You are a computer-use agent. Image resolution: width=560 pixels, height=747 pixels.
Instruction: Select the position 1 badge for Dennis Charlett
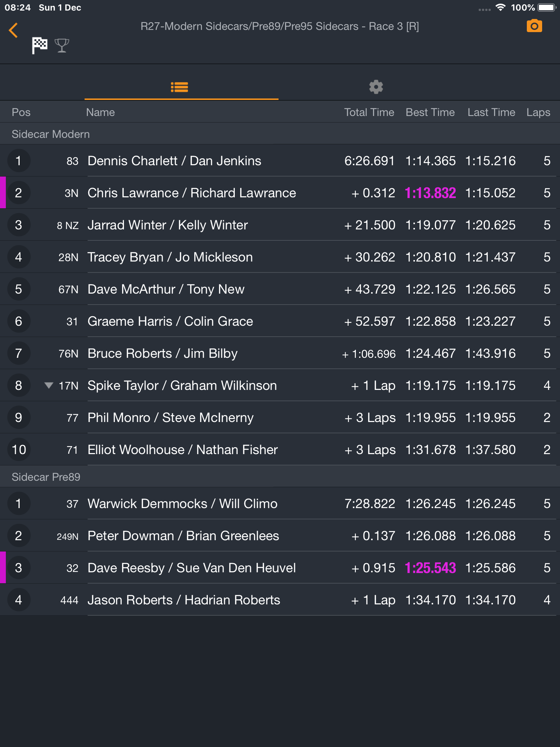pos(19,160)
